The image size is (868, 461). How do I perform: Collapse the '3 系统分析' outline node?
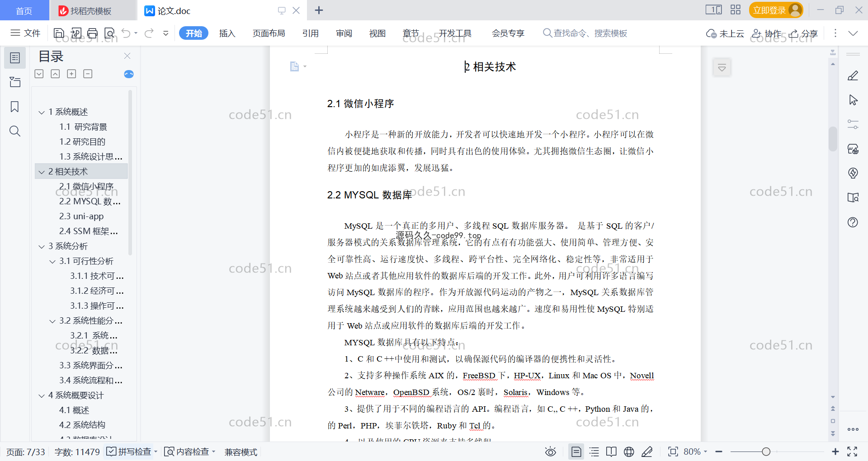(42, 246)
